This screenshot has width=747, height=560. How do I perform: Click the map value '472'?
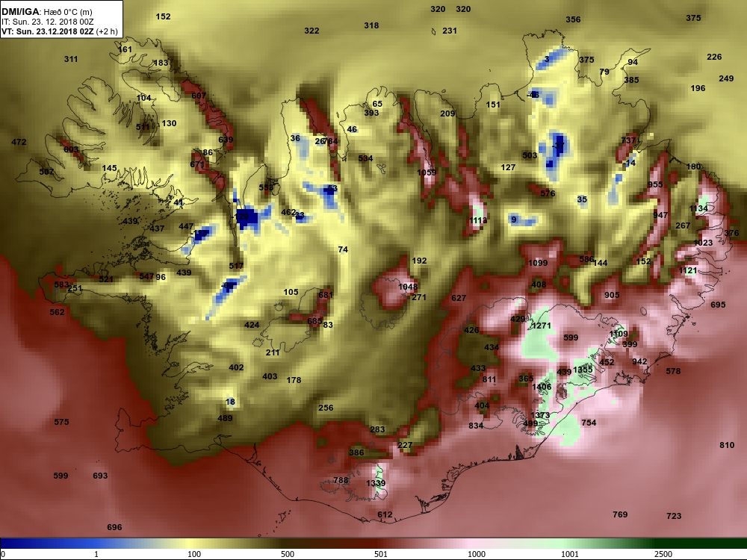tap(19, 141)
